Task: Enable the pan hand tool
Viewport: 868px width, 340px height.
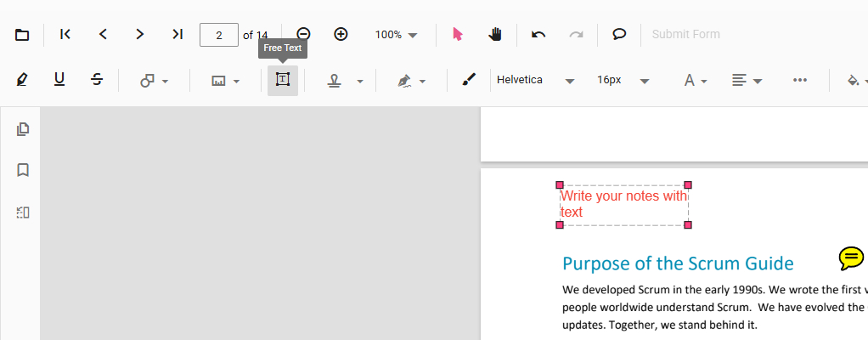Action: (495, 34)
